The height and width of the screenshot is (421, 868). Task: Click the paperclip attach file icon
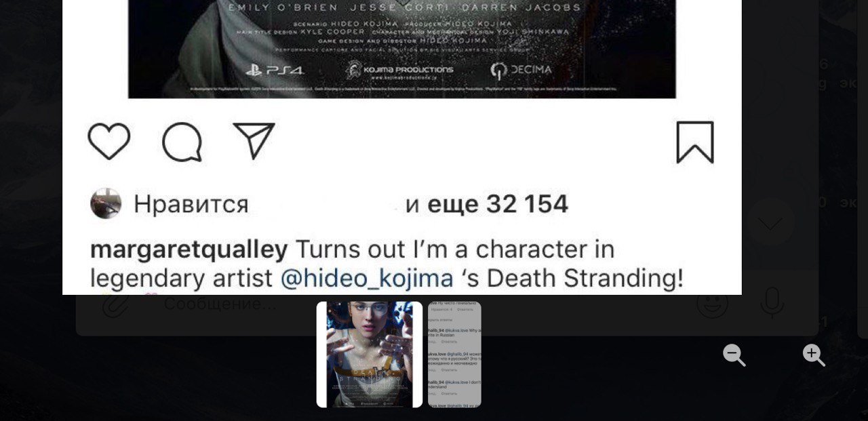[x=115, y=305]
